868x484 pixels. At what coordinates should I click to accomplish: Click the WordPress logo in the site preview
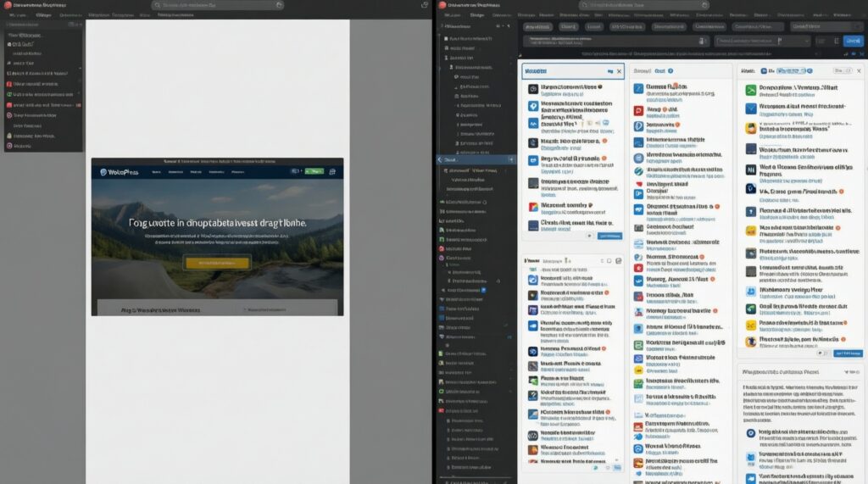pos(103,171)
